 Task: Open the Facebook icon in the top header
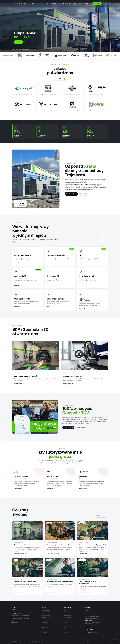103,4
